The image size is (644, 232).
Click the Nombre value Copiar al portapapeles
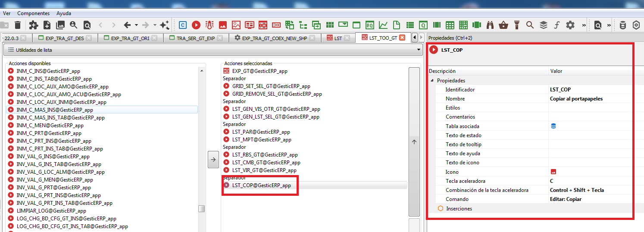coord(576,99)
